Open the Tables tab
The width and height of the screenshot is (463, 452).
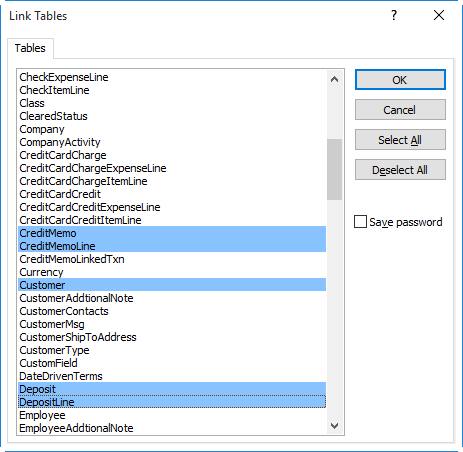pyautogui.click(x=30, y=48)
